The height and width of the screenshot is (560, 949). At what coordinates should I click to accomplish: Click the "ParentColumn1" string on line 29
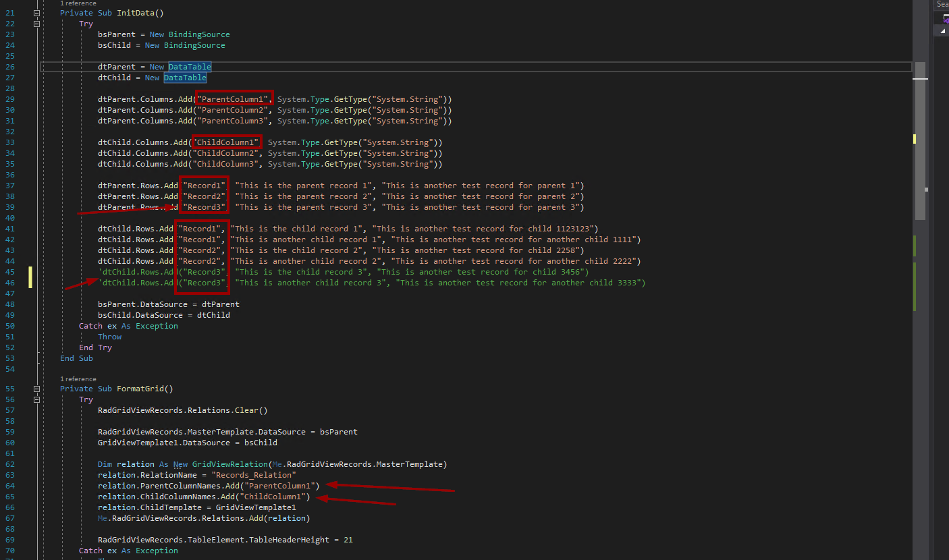click(234, 99)
